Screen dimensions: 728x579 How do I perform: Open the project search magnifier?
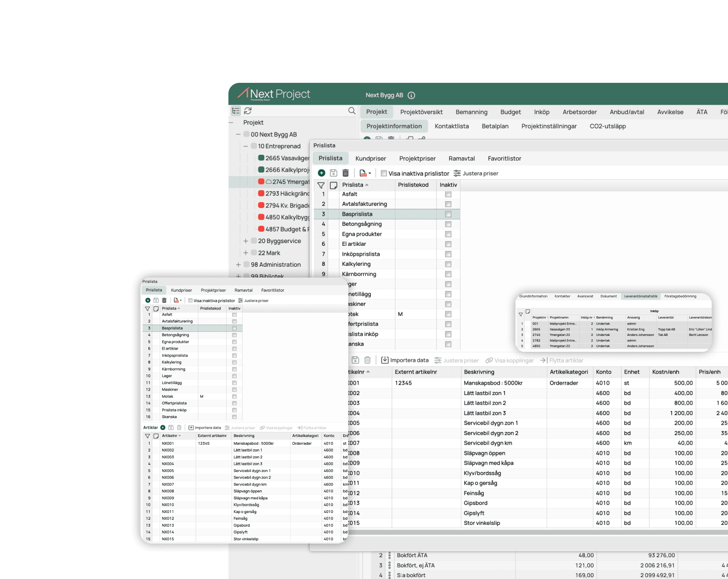[x=352, y=111]
